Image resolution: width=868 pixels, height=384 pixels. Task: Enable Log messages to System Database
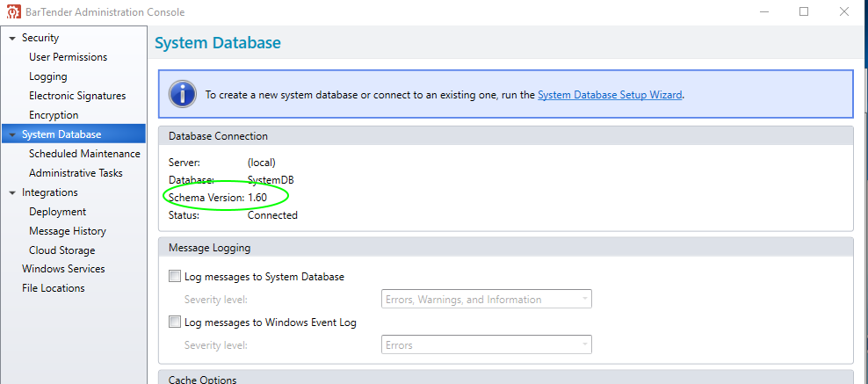click(x=175, y=276)
